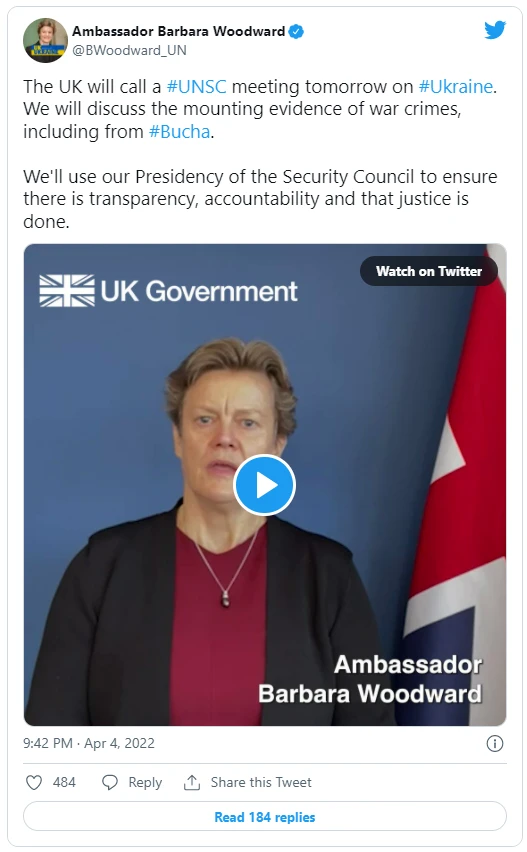Click the UK Government logo in video

click(168, 291)
